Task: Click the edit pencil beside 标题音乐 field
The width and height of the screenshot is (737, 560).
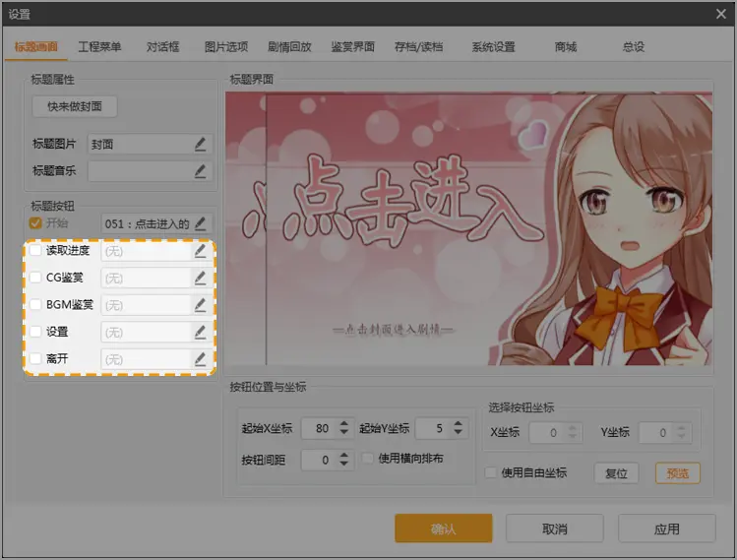Action: click(200, 171)
